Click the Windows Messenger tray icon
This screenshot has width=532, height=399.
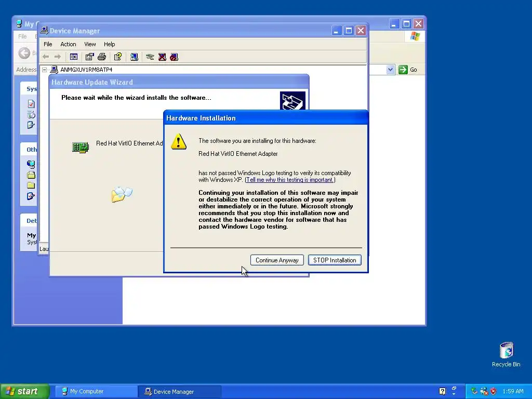click(484, 391)
